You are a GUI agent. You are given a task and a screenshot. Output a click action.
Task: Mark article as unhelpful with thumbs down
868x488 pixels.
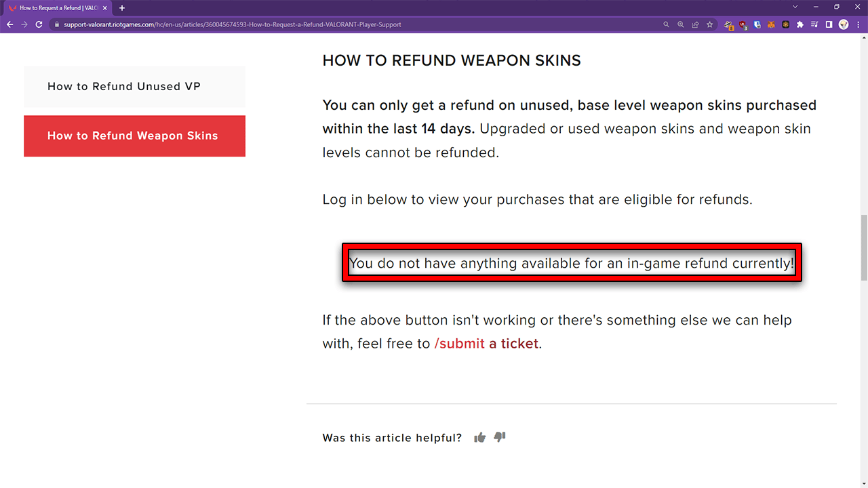pyautogui.click(x=500, y=437)
